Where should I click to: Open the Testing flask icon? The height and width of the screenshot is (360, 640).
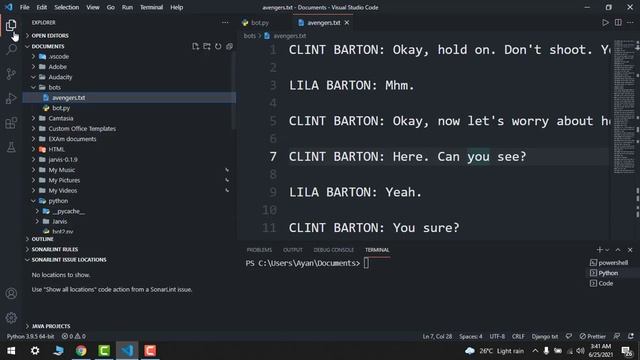click(x=11, y=147)
